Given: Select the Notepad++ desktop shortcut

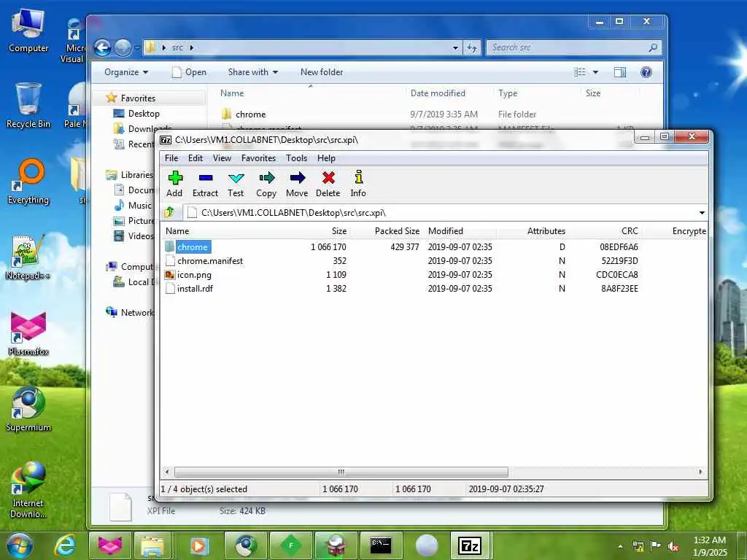Looking at the screenshot, I should click(28, 257).
